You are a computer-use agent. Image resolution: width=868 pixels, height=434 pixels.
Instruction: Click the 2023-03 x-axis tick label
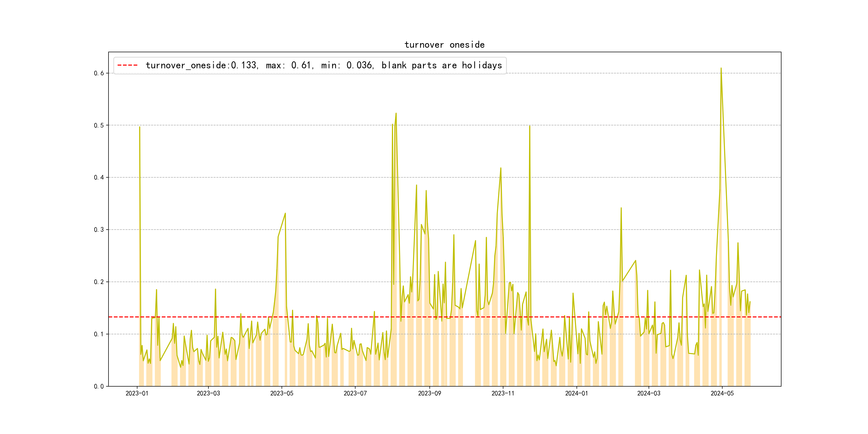pyautogui.click(x=208, y=393)
